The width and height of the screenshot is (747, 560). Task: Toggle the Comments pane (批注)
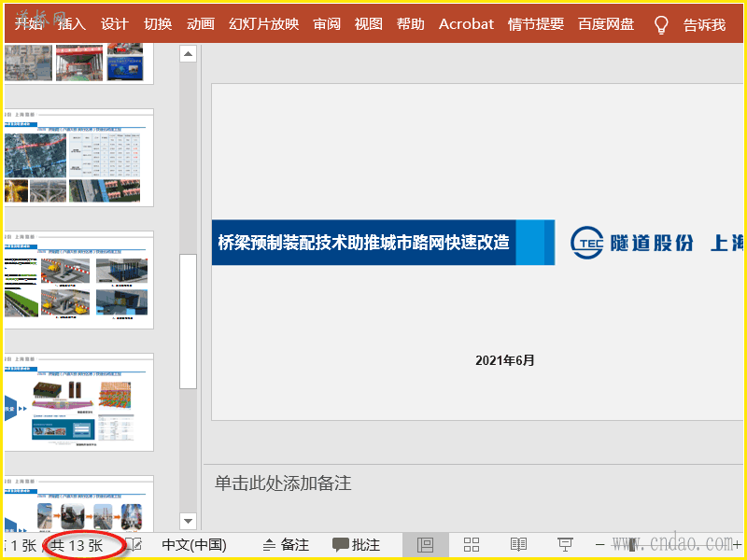click(357, 545)
